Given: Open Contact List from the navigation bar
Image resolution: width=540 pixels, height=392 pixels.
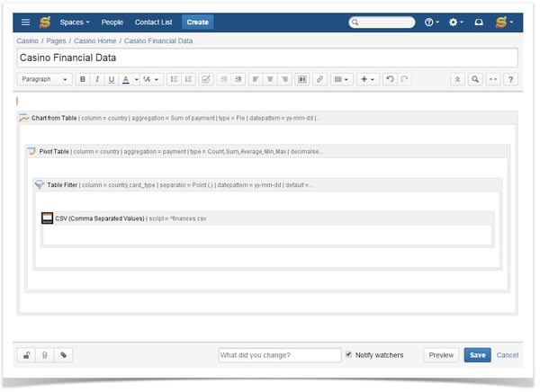Looking at the screenshot, I should (154, 22).
